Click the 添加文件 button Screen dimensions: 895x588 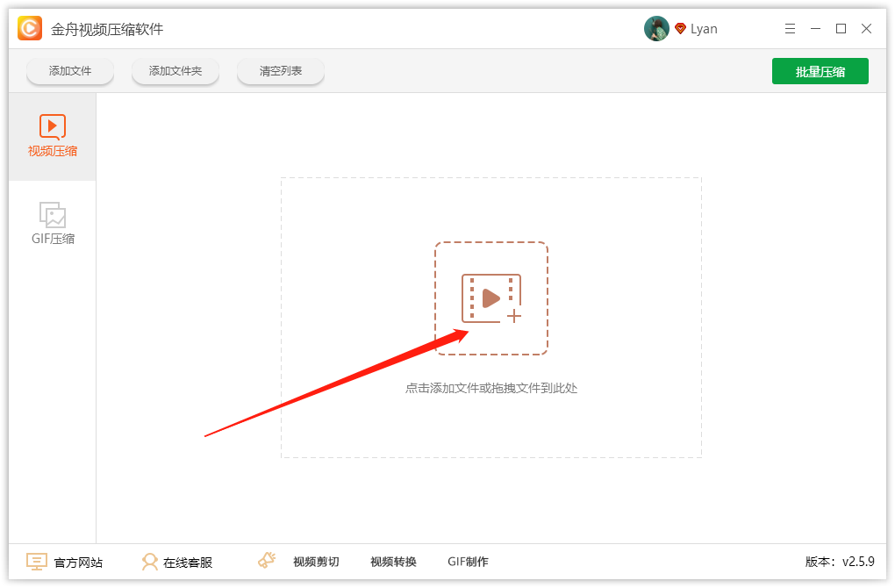pyautogui.click(x=70, y=71)
